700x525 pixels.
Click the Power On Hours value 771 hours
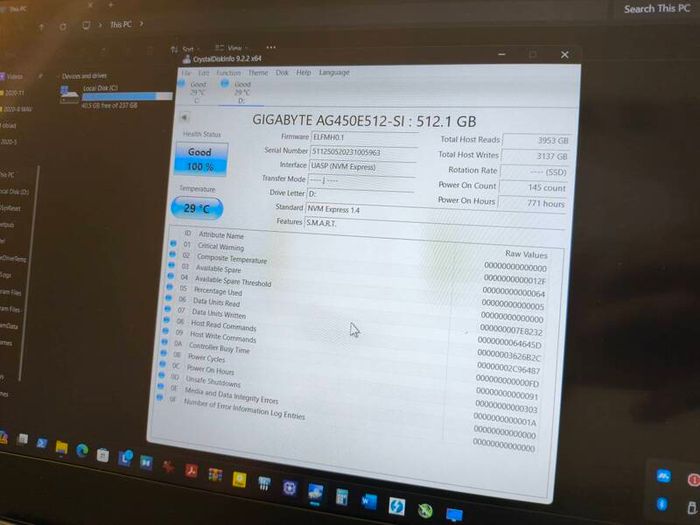pos(532,204)
